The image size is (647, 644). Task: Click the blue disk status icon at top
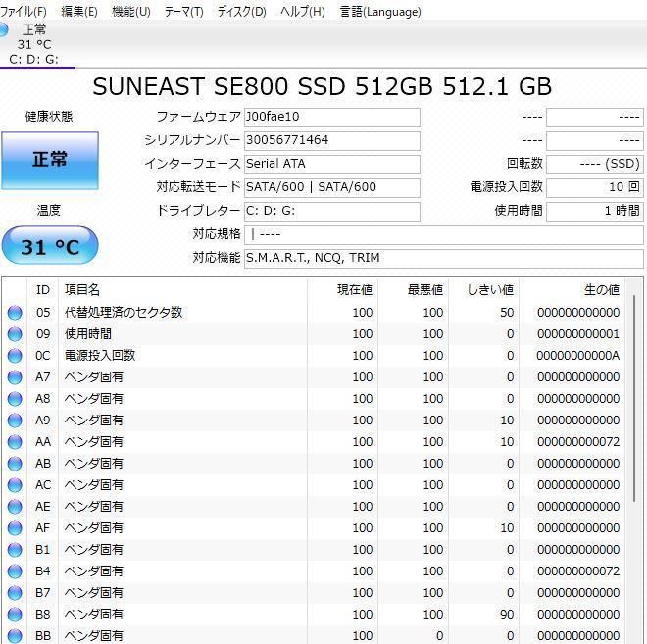click(3, 29)
